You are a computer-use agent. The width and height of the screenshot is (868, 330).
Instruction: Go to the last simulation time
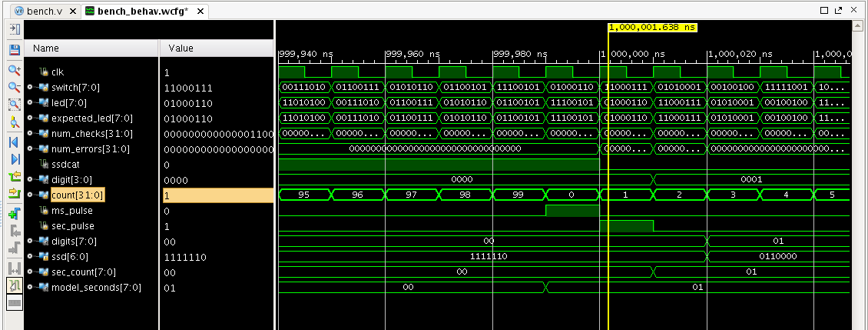tap(15, 159)
